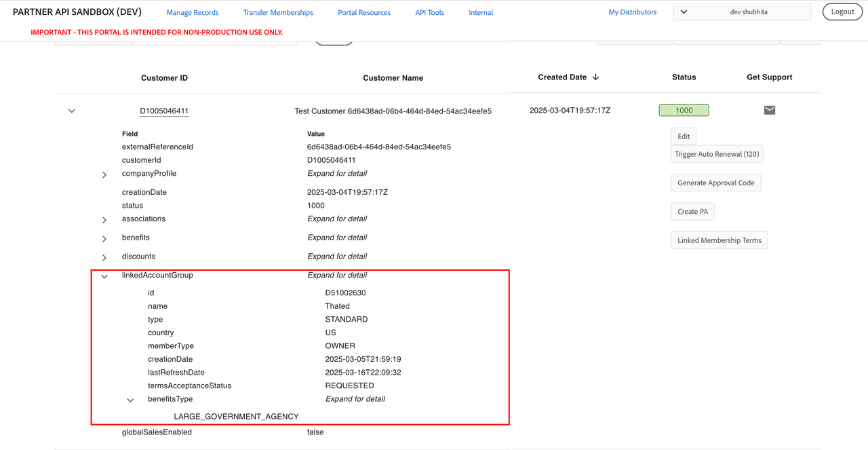The image size is (868, 450).
Task: Expand the companyProfile field
Action: click(104, 174)
